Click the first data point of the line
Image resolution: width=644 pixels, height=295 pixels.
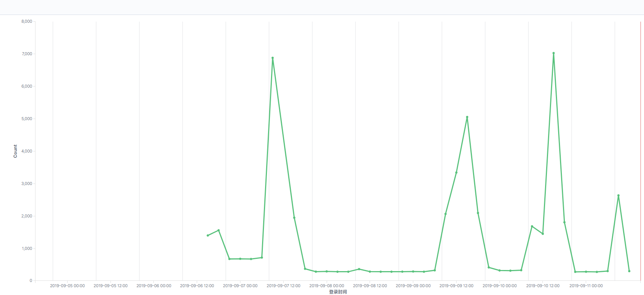pyautogui.click(x=208, y=235)
